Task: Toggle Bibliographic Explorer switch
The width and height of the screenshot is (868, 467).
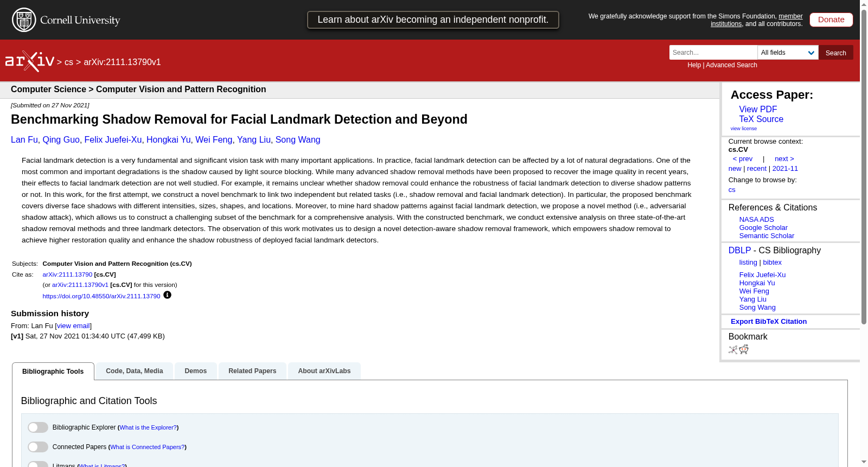Action: pos(38,427)
